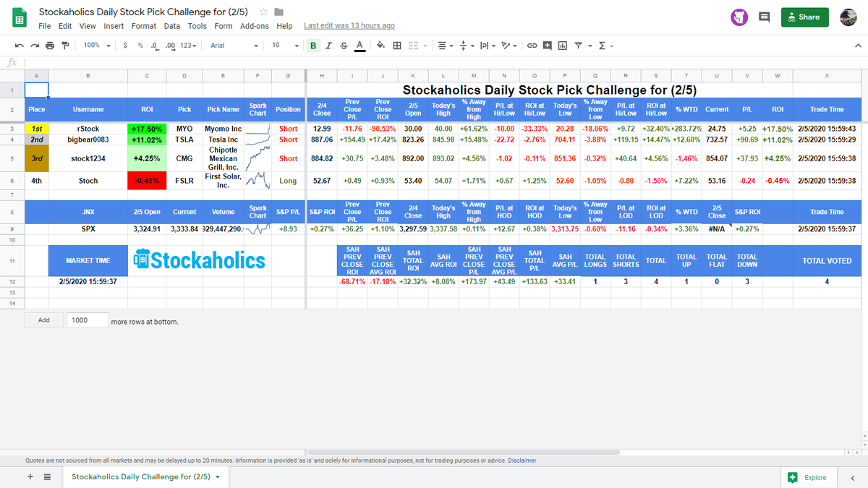Click the green Share button
This screenshot has height=488, width=868.
(x=804, y=17)
